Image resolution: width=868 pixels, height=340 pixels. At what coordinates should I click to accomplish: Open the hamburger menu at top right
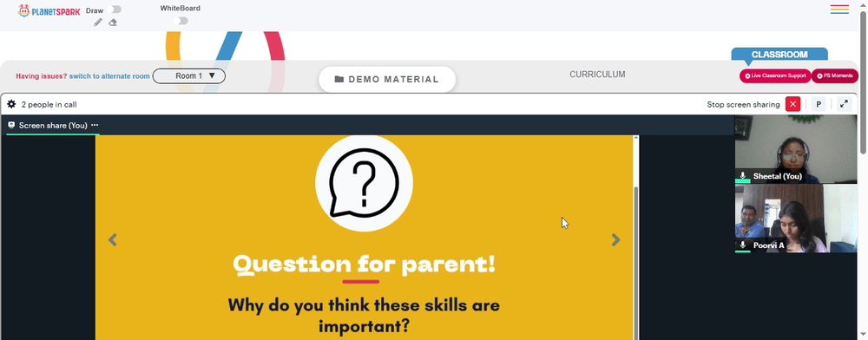[839, 10]
